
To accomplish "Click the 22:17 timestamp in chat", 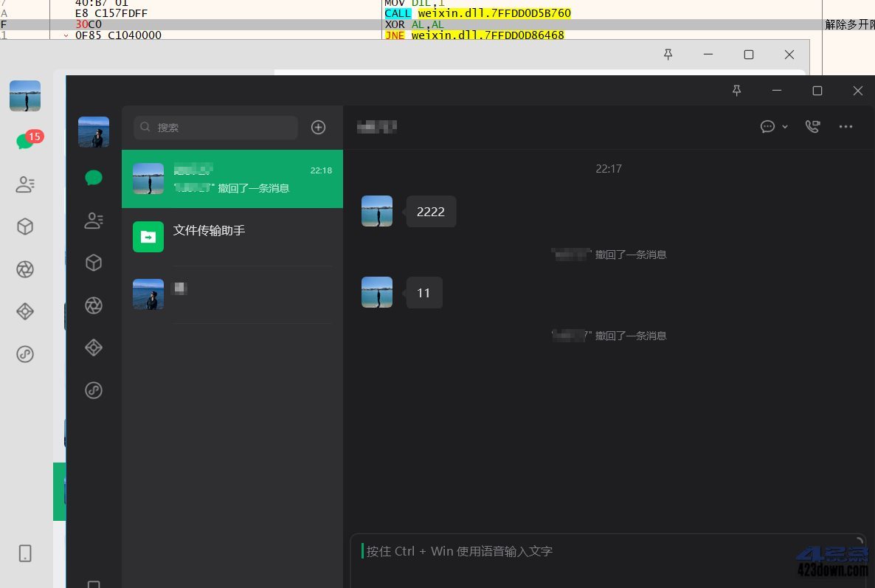I will (x=608, y=168).
